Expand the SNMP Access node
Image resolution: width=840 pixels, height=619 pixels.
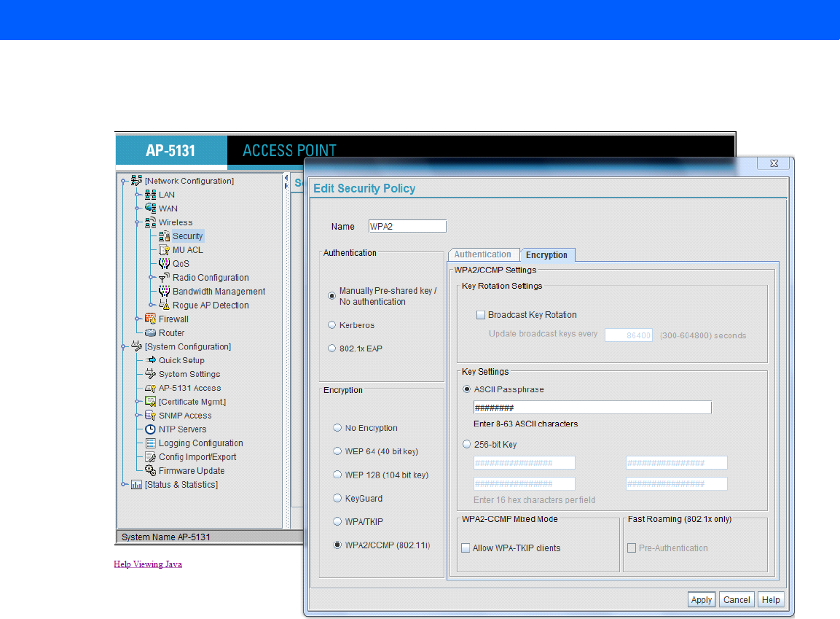[137, 416]
